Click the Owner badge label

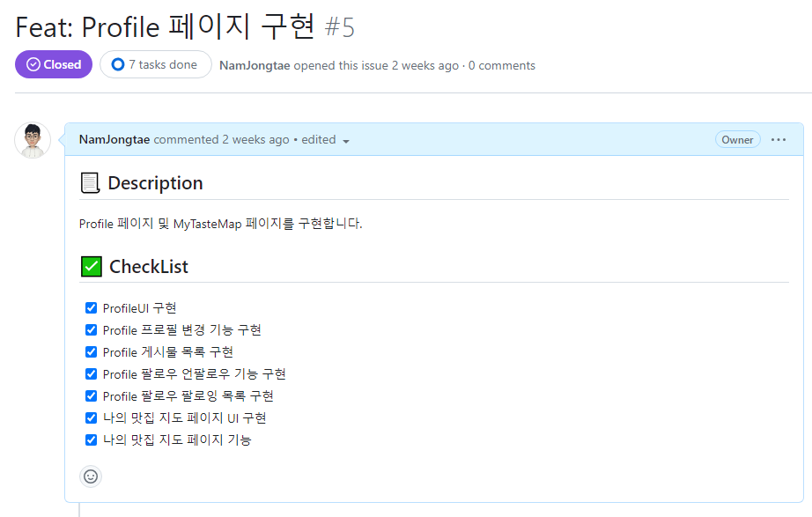(737, 139)
